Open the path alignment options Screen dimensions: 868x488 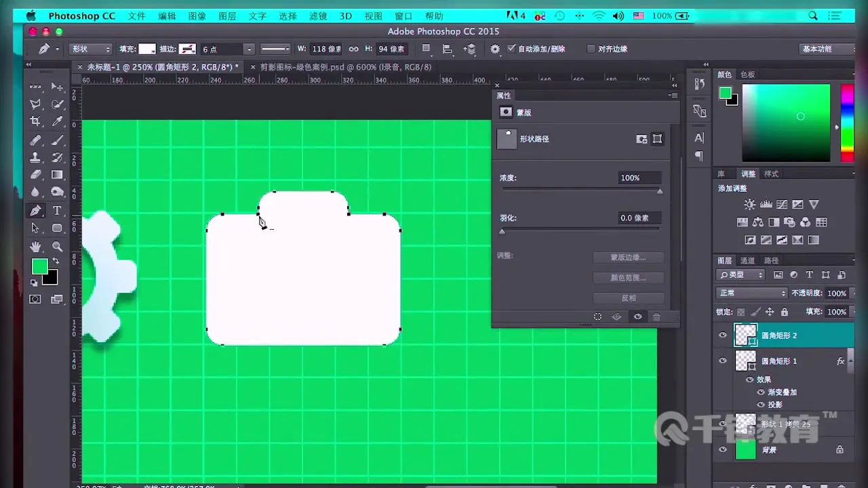[x=448, y=49]
